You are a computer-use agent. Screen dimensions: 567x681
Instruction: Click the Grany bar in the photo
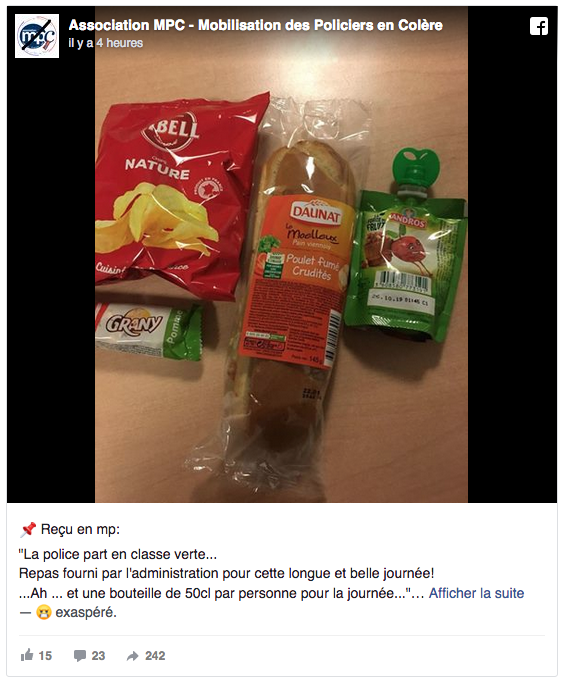pyautogui.click(x=148, y=331)
